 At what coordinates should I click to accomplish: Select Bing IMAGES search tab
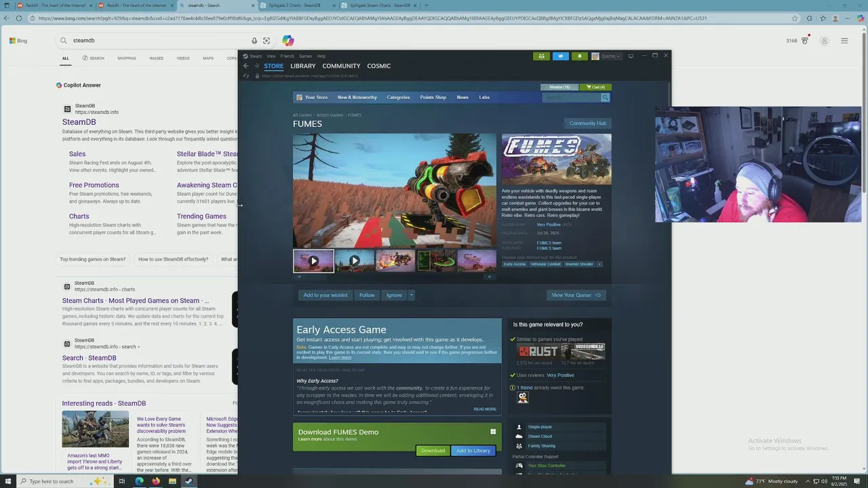pyautogui.click(x=157, y=58)
